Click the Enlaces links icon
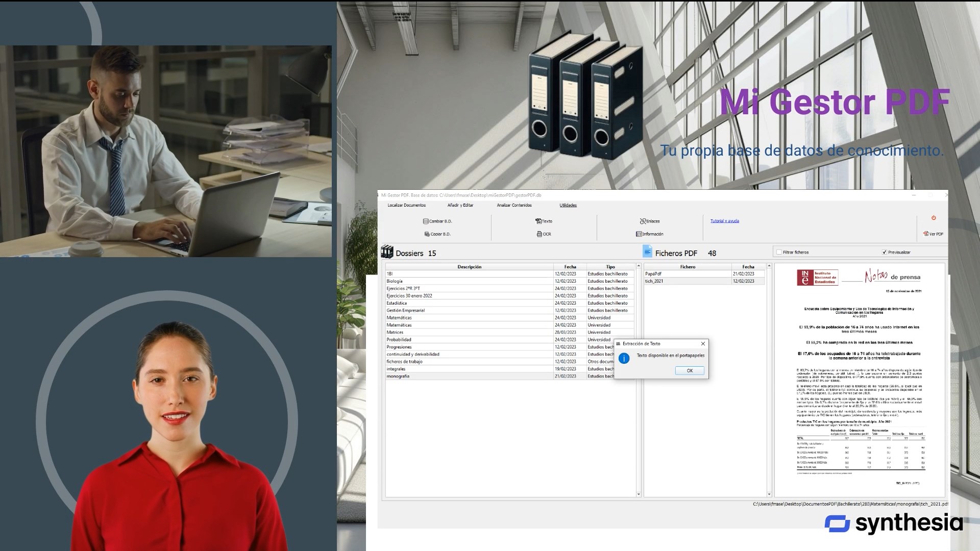980x551 pixels. coord(643,221)
